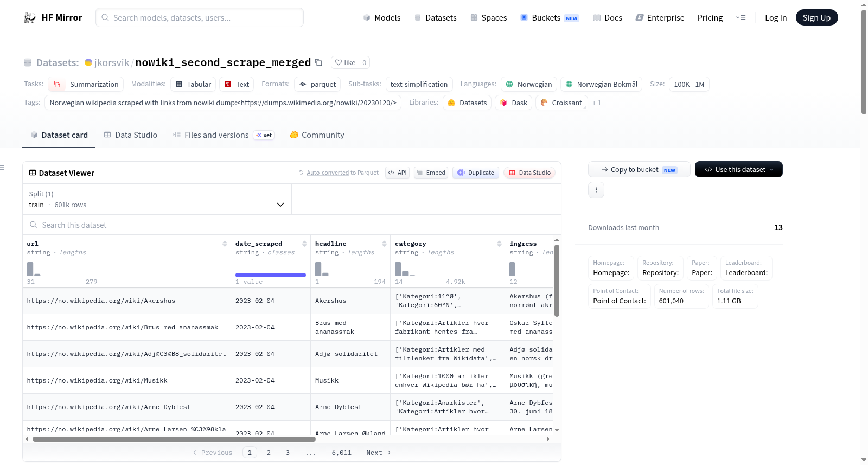Select the Datasets library tag

pyautogui.click(x=467, y=103)
